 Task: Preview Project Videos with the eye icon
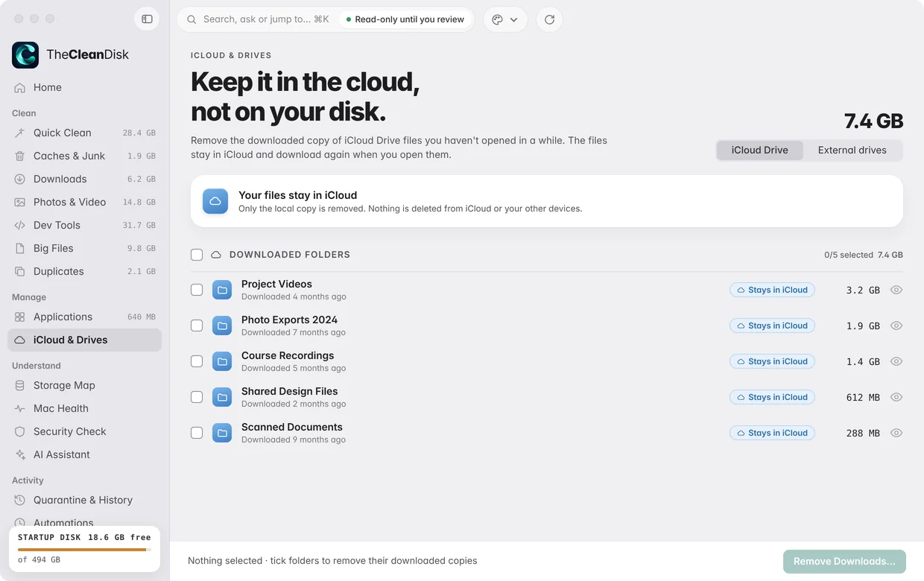[x=896, y=290]
